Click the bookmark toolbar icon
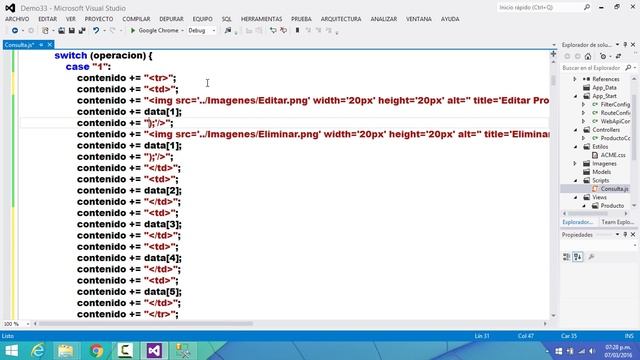This screenshot has height=360, width=640. tap(298, 31)
